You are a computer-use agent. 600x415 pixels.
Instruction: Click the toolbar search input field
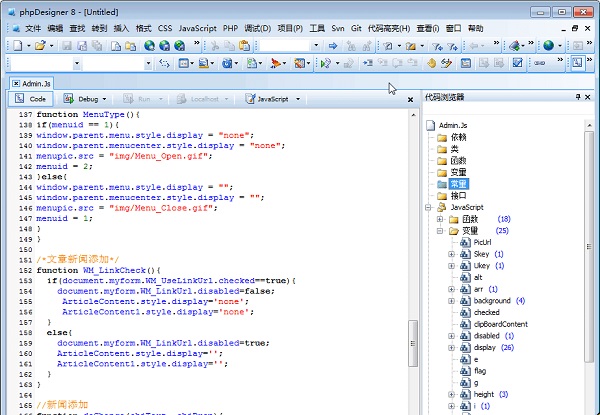pyautogui.click(x=285, y=46)
